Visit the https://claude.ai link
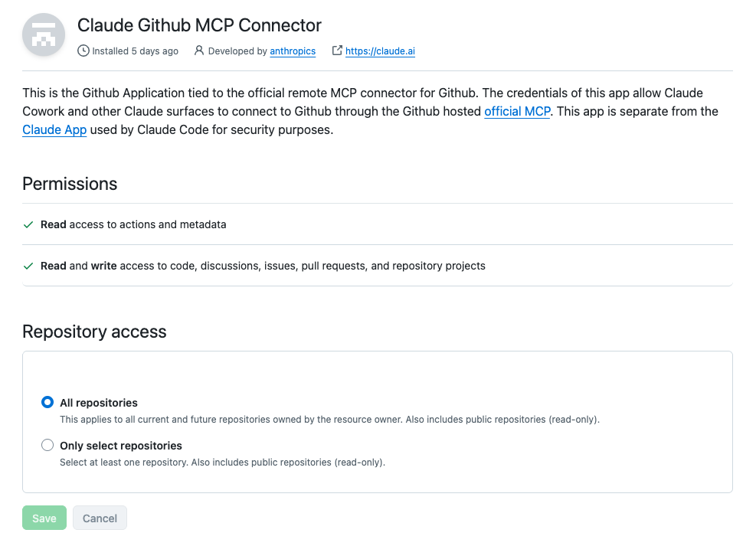This screenshot has width=756, height=546. point(380,51)
